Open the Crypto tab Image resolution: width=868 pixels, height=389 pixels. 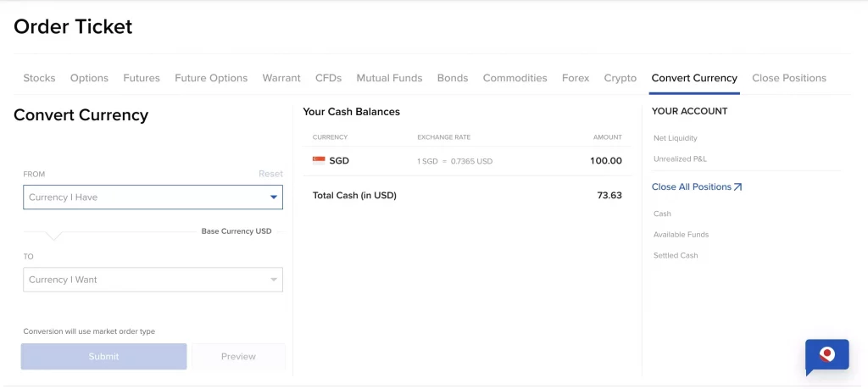[620, 78]
